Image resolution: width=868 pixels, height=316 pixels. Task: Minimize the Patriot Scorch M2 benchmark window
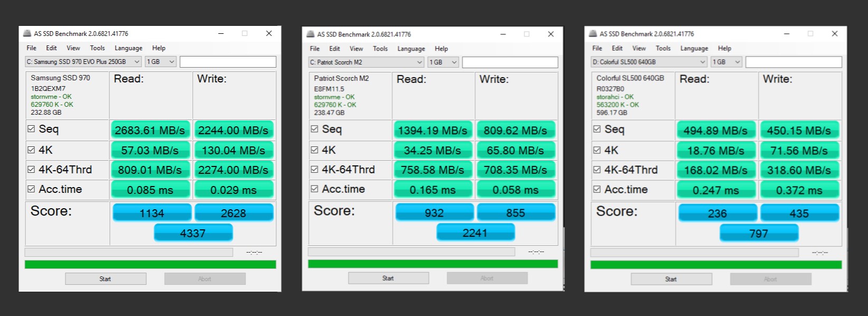(503, 34)
